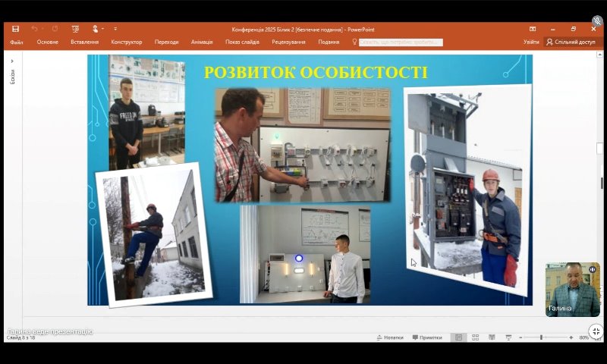Open Галина's video tile
The height and width of the screenshot is (364, 607).
(x=573, y=290)
